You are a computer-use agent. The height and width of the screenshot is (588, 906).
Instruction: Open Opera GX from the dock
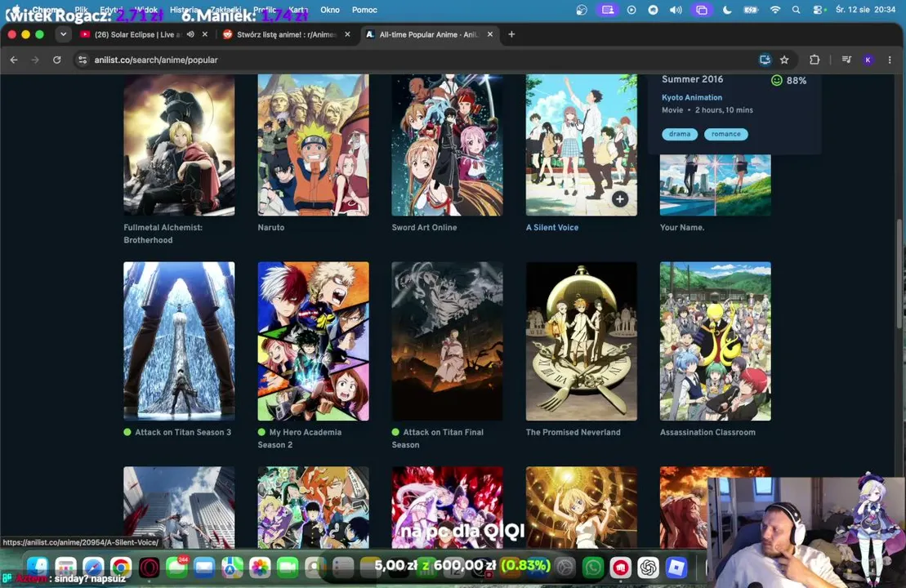pyautogui.click(x=149, y=568)
